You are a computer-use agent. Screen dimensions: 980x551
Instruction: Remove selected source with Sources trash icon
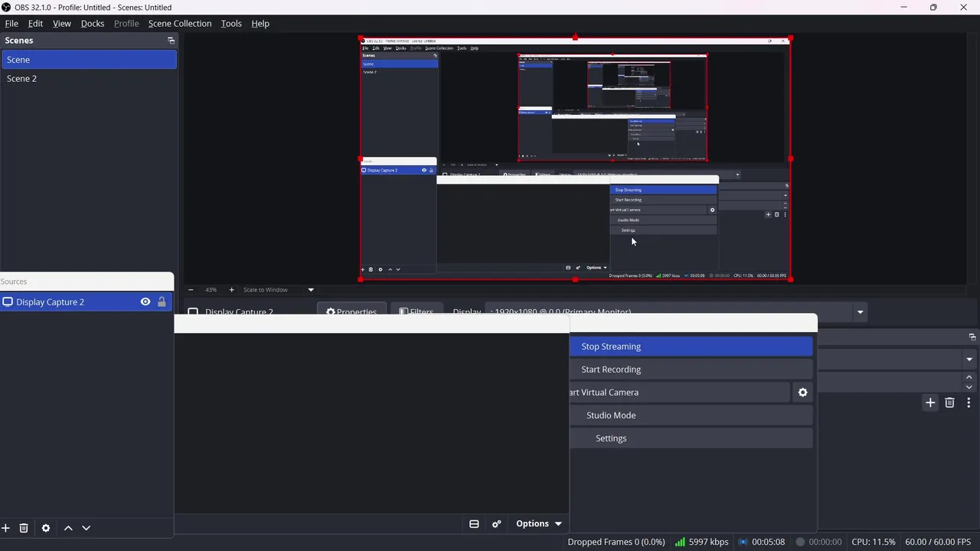24,528
